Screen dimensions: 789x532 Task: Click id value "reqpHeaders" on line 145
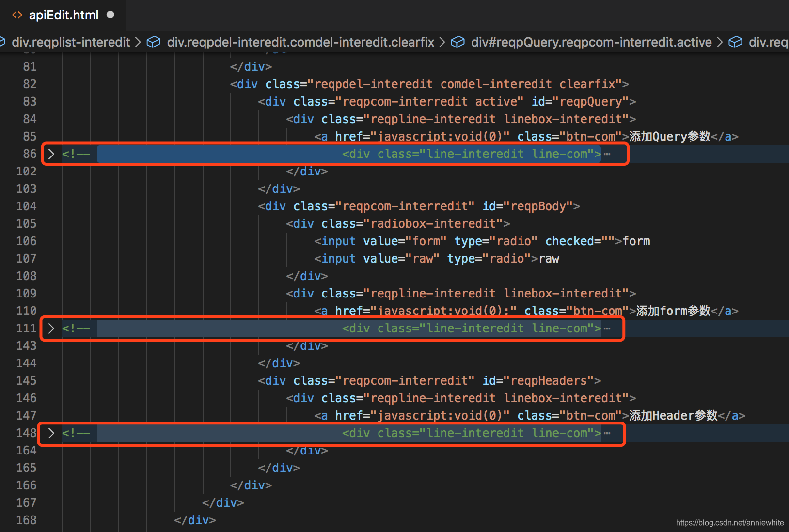pos(549,381)
